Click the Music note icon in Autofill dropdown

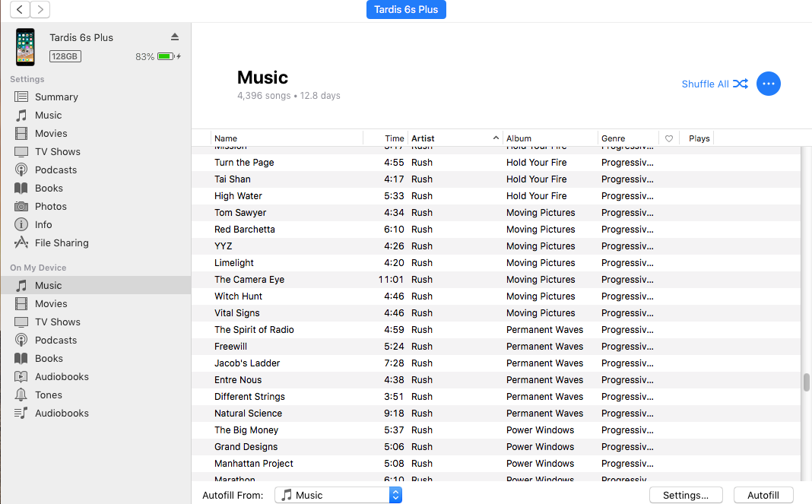(x=287, y=495)
